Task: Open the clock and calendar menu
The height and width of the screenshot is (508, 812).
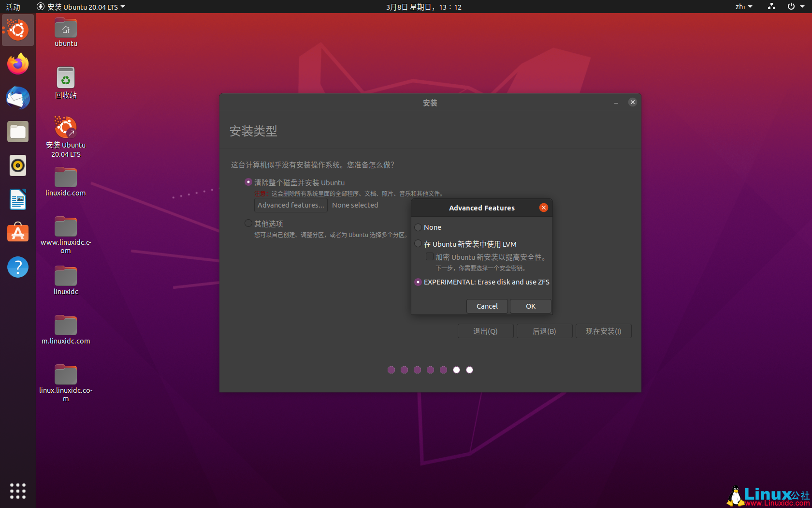Action: [424, 7]
